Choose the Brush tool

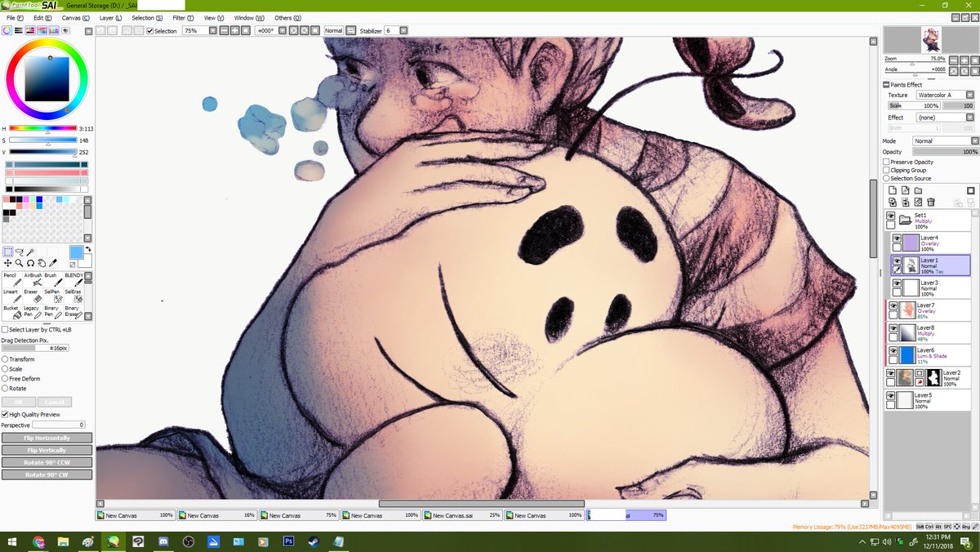pyautogui.click(x=51, y=279)
